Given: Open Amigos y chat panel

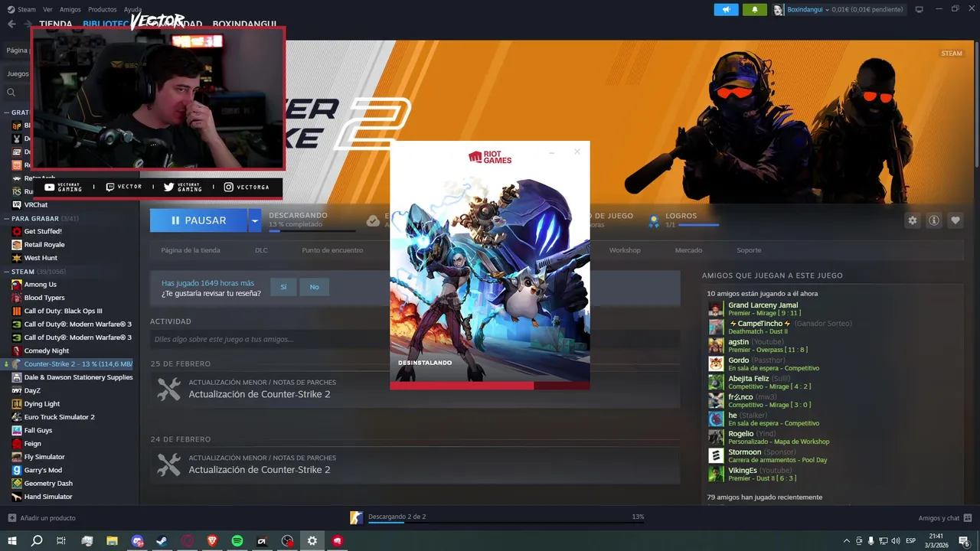Looking at the screenshot, I should [x=945, y=518].
